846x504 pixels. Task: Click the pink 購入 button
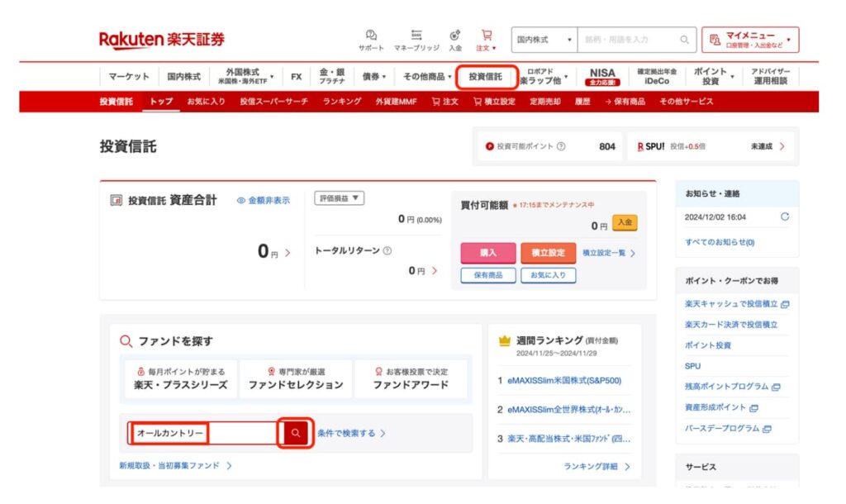point(487,253)
